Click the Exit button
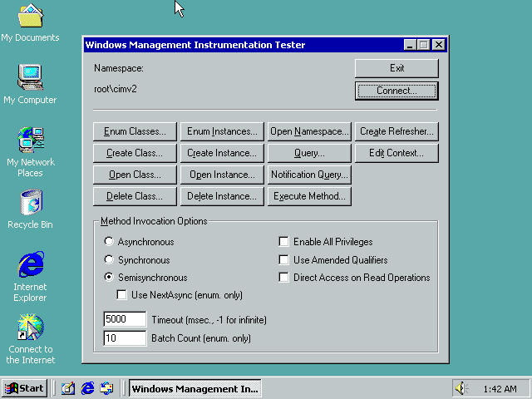Image resolution: width=532 pixels, height=399 pixels. click(x=397, y=68)
